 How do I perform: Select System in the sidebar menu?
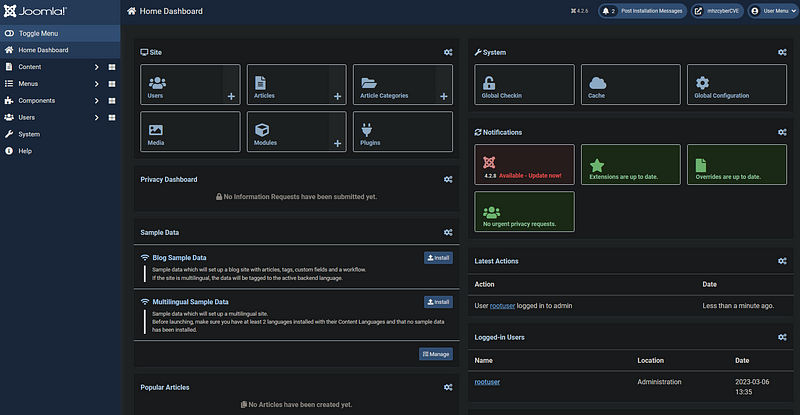(x=29, y=134)
